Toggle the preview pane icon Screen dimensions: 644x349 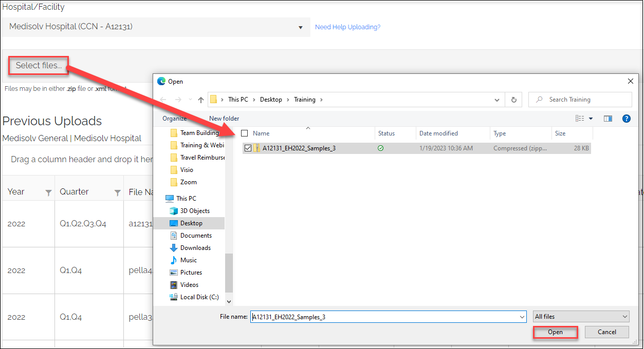[x=608, y=119]
